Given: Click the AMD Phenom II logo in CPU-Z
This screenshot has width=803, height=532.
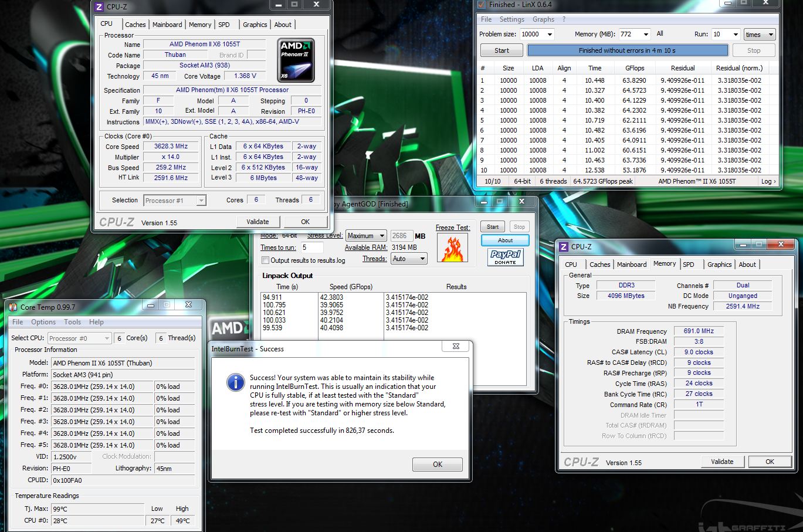Looking at the screenshot, I should [296, 60].
